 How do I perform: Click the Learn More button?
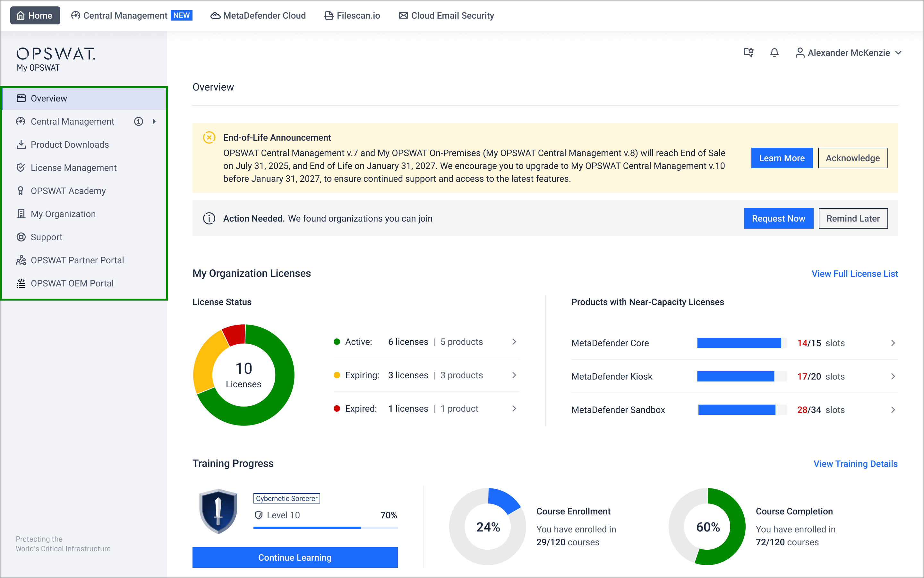click(782, 158)
